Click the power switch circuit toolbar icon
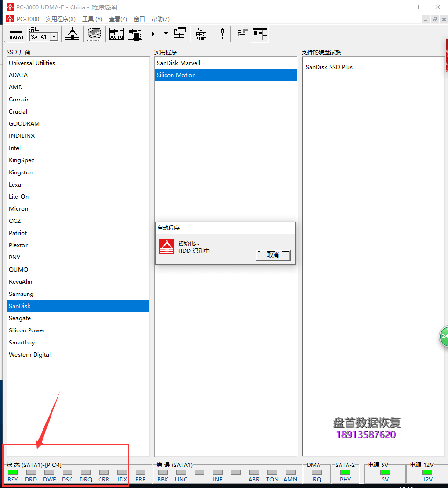The image size is (448, 488). point(219,34)
